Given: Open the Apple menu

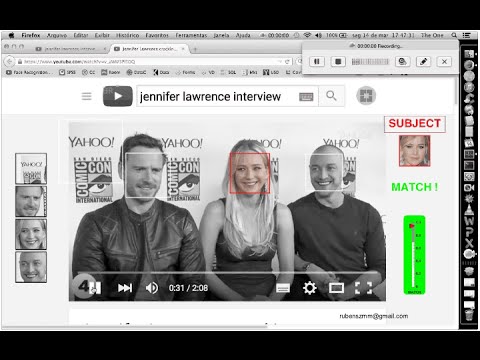Looking at the screenshot, I should [11, 35].
